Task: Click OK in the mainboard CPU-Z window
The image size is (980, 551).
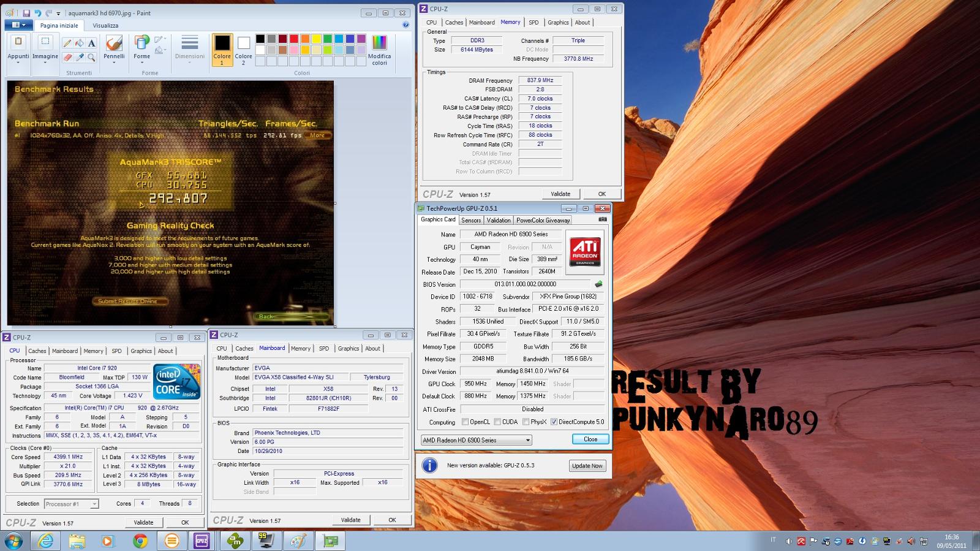Action: click(x=392, y=520)
